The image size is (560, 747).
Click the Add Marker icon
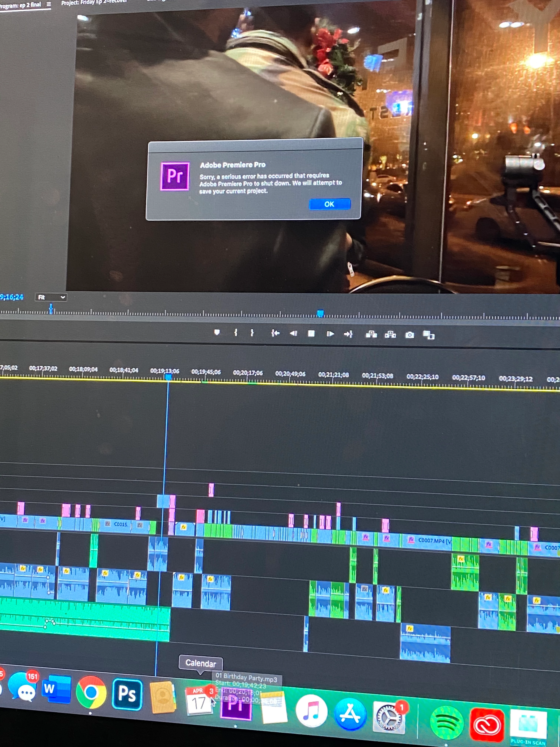217,332
